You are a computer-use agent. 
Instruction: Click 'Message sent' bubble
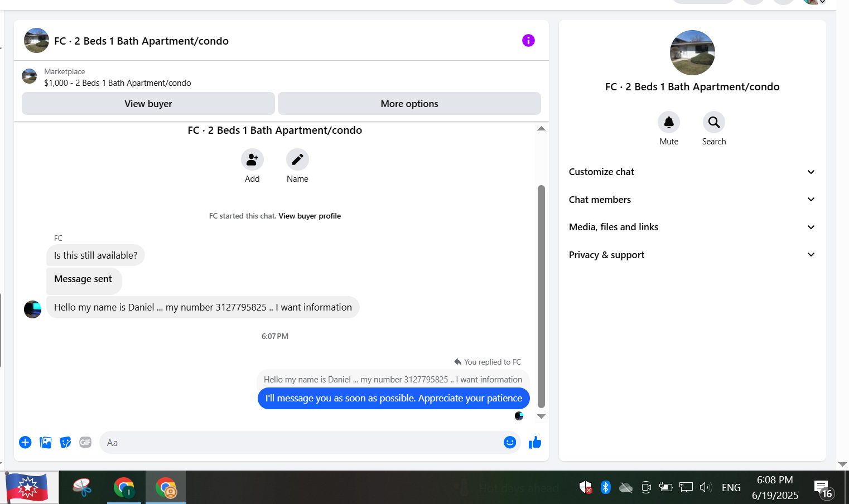click(x=84, y=280)
